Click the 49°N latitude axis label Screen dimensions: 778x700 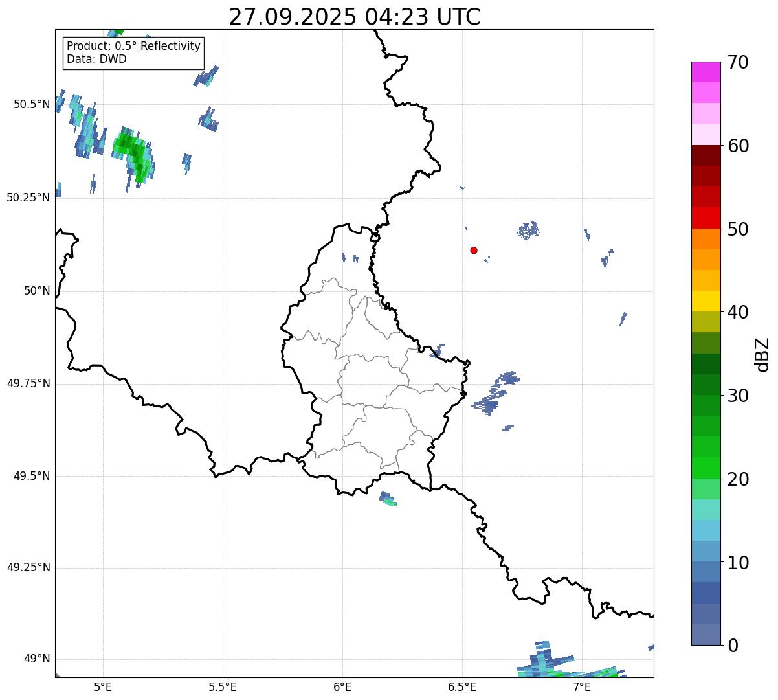(36, 659)
